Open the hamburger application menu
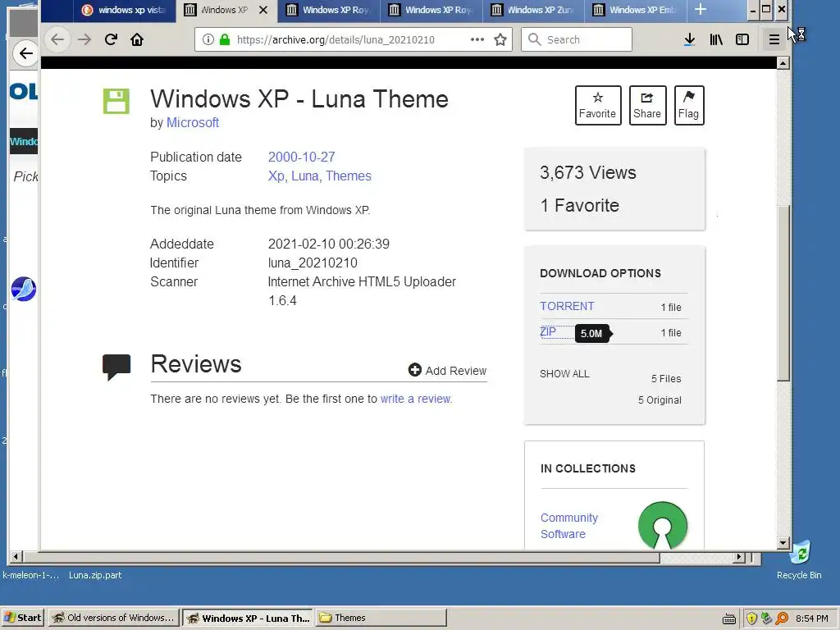The width and height of the screenshot is (840, 630). tap(774, 39)
